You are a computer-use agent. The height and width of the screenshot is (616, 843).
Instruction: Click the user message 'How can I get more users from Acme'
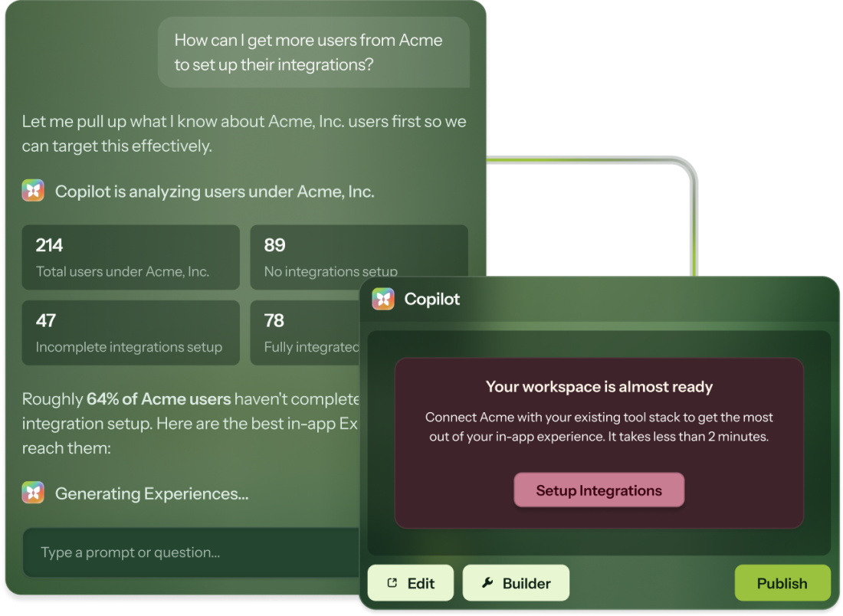click(x=313, y=52)
